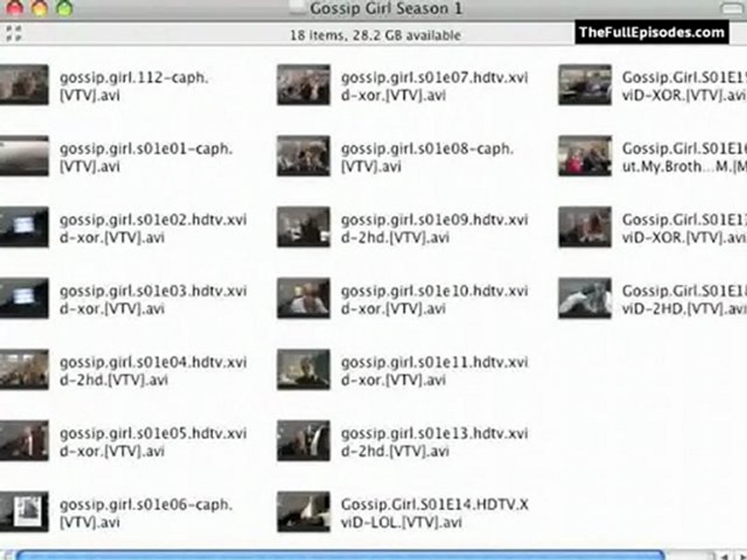Click file name gossip.girl.s01e04.hdtv.xvid-2hd

(x=153, y=371)
